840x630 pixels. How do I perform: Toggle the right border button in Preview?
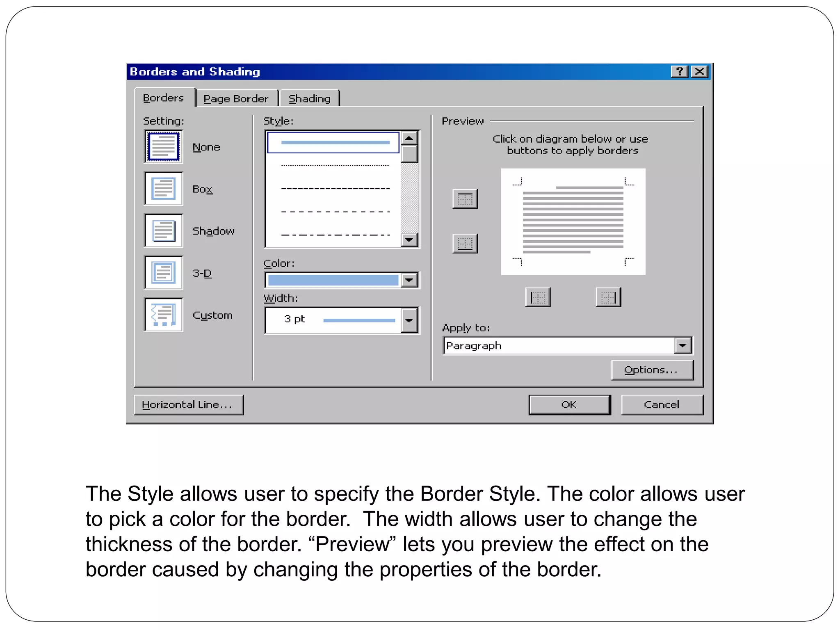[x=608, y=297]
